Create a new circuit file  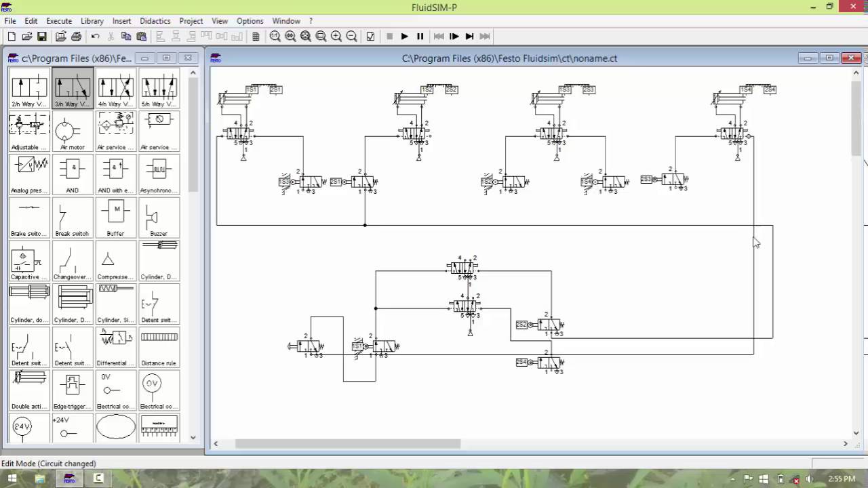[12, 37]
